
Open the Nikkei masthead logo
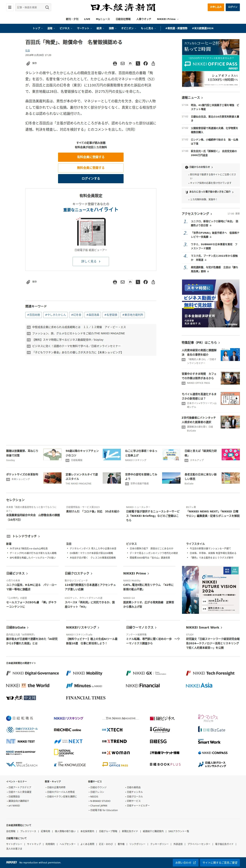point(123,7)
